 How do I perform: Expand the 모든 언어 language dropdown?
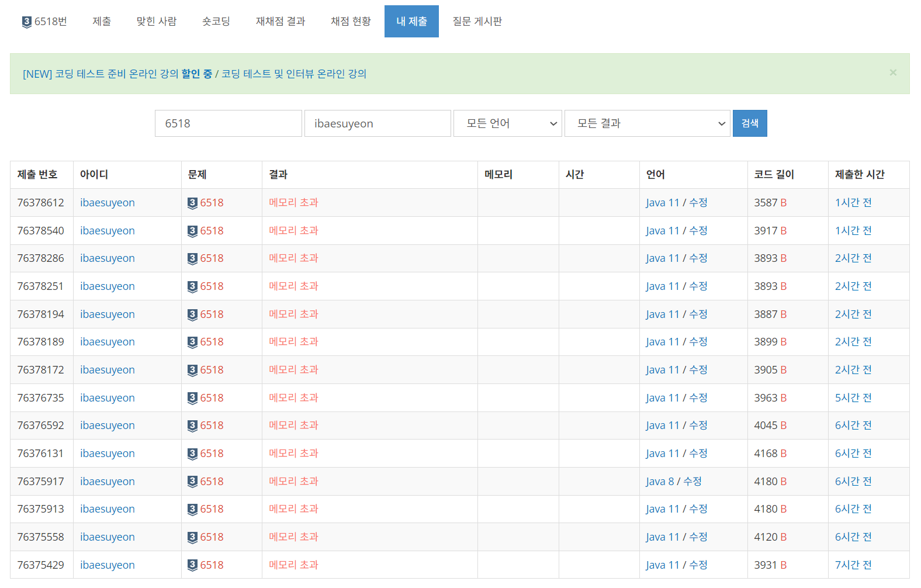[x=508, y=123]
